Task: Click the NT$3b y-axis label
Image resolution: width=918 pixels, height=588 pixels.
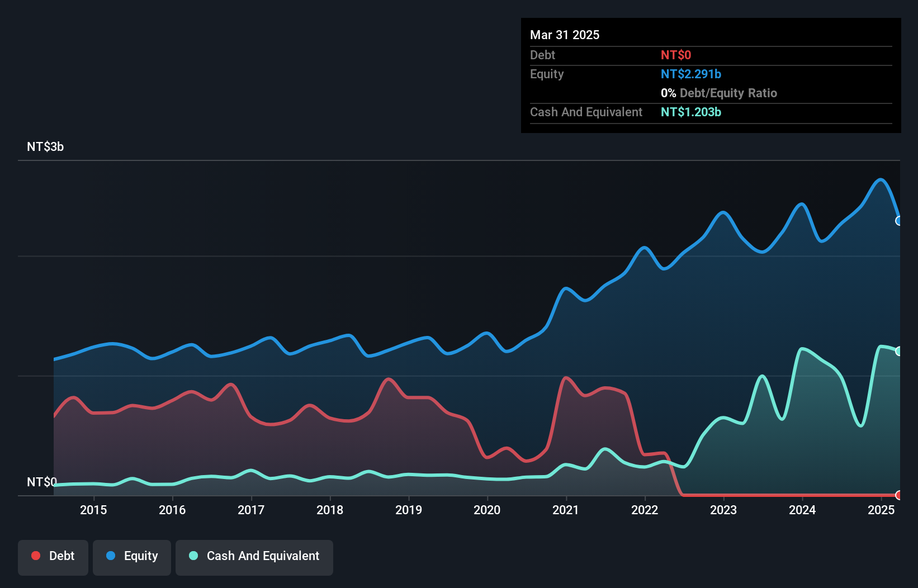Action: (45, 147)
